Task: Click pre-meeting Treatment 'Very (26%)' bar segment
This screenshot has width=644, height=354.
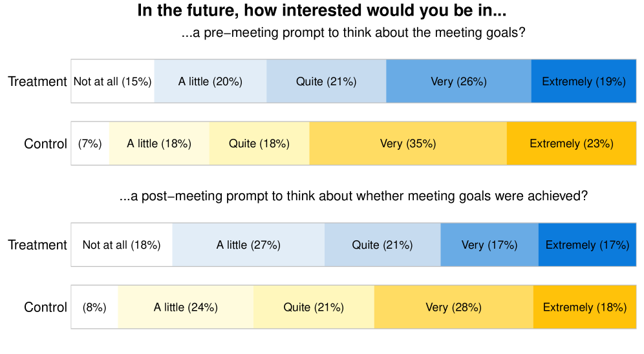Action: 458,81
